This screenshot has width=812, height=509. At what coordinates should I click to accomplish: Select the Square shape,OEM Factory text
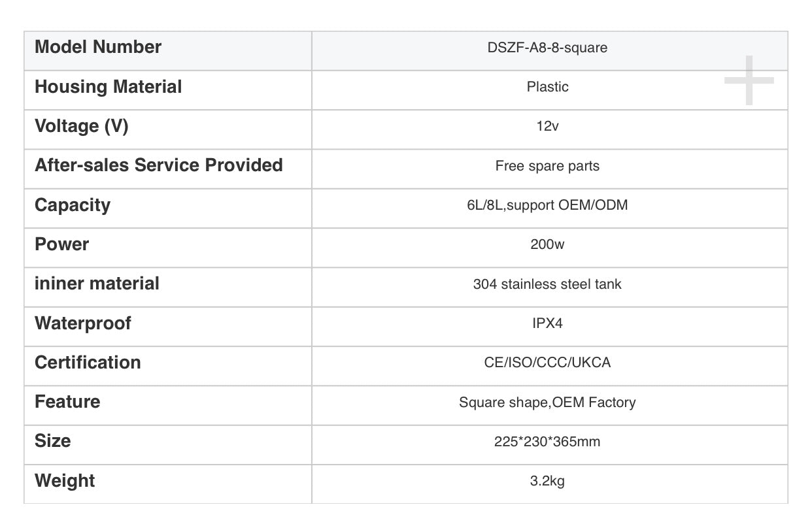pyautogui.click(x=547, y=402)
